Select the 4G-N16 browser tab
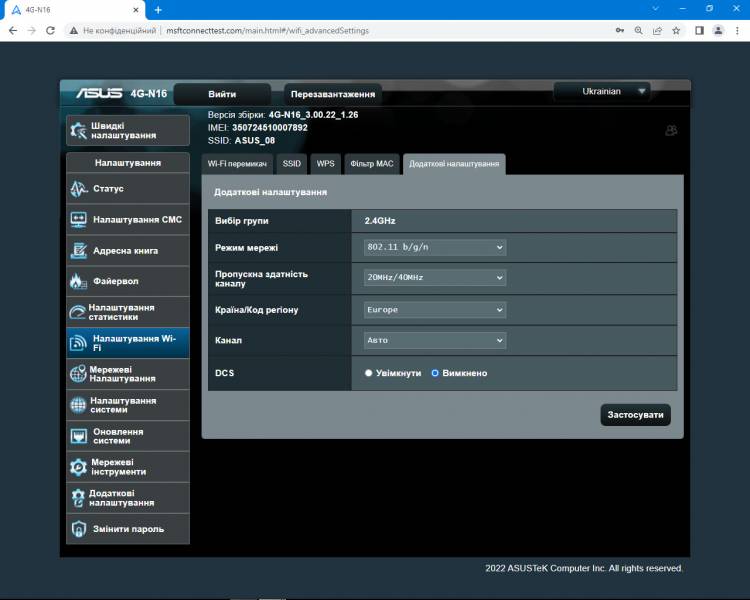 [x=74, y=10]
